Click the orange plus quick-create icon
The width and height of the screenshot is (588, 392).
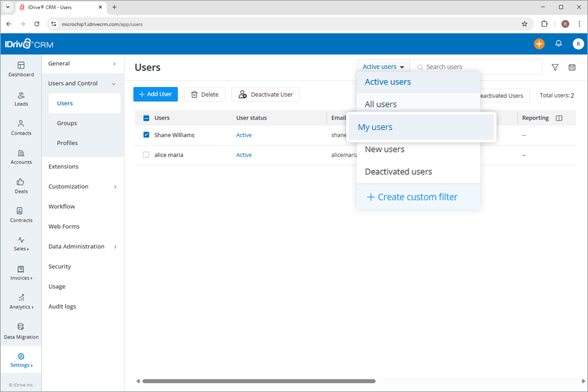pos(538,44)
